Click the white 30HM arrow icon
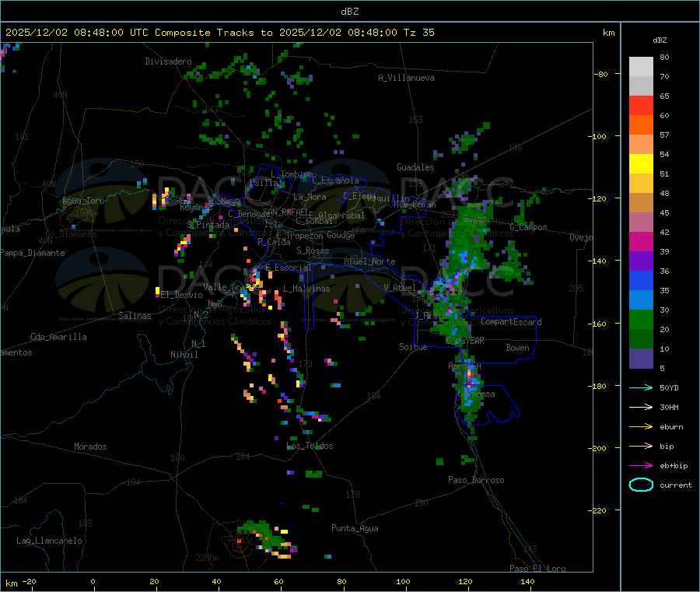 (x=641, y=407)
